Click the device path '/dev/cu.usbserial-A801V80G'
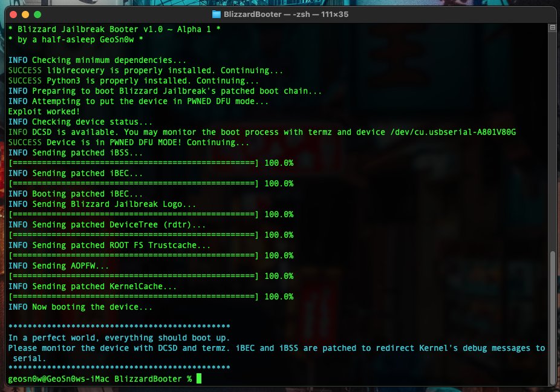 pos(453,132)
